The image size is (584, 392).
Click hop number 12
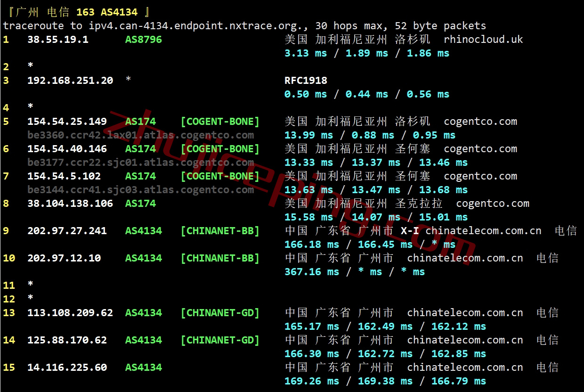9,299
